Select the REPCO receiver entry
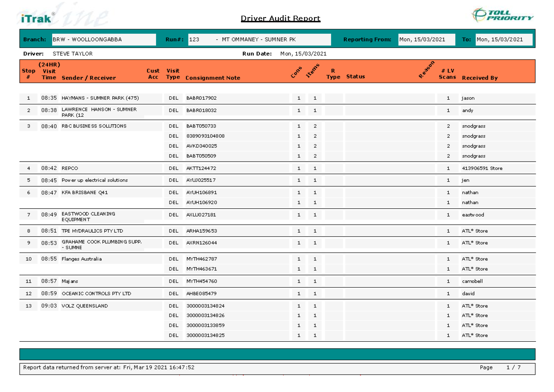The width and height of the screenshot is (554, 392). (x=70, y=169)
